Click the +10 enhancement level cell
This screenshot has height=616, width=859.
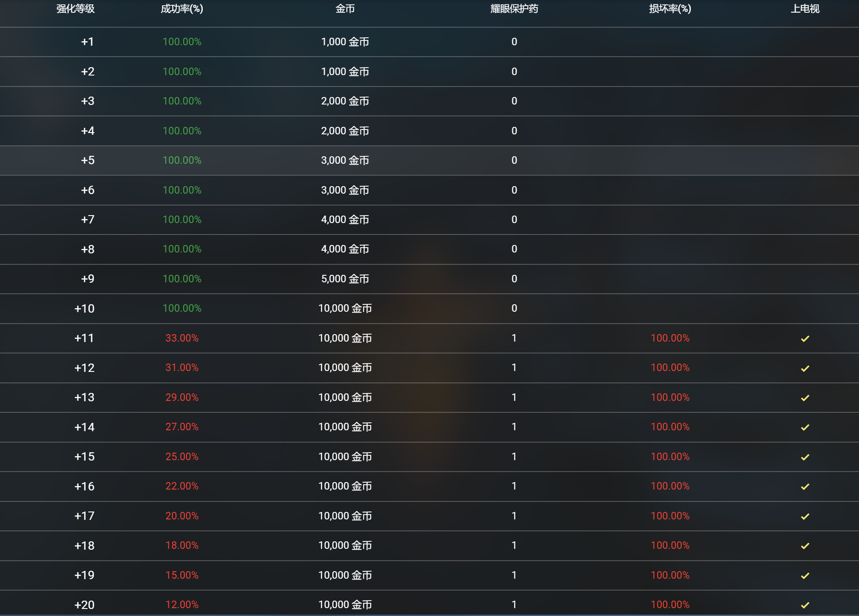[x=84, y=309]
